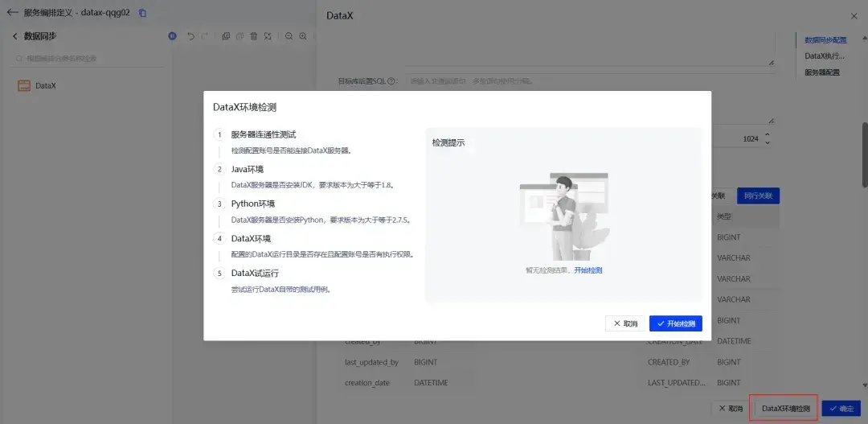Click the blue round panel toggle icon
Screen dimensions: 868x424
coord(172,36)
